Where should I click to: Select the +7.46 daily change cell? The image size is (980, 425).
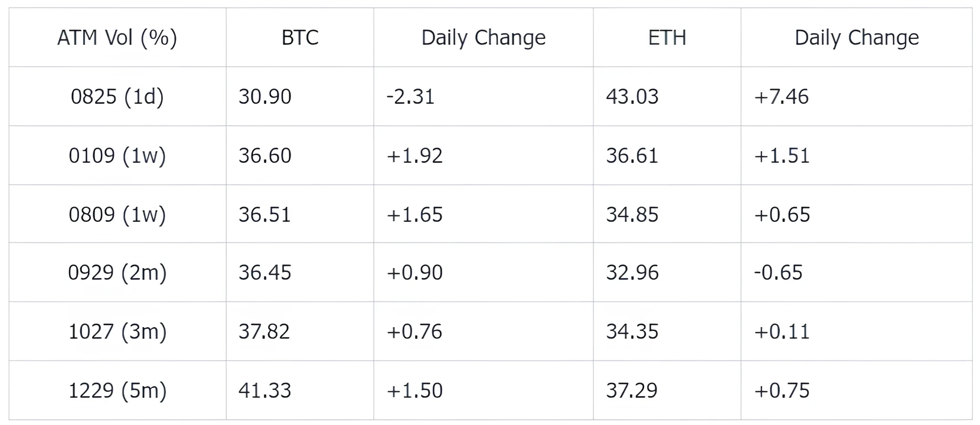click(x=782, y=96)
